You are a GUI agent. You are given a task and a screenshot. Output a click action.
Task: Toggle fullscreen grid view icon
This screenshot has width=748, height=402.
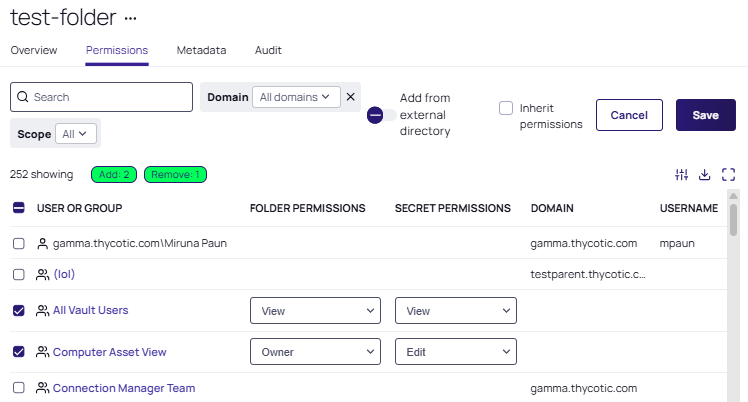point(728,175)
